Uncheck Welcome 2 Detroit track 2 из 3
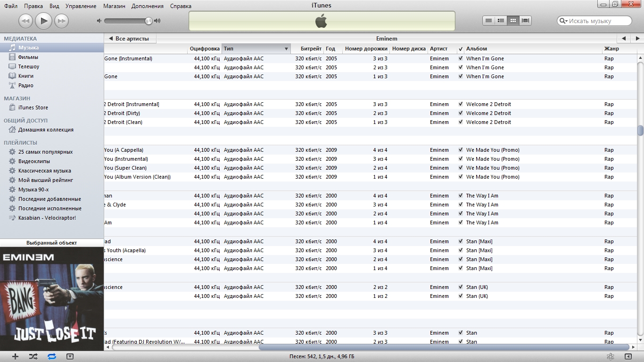644x362 pixels. (x=461, y=113)
